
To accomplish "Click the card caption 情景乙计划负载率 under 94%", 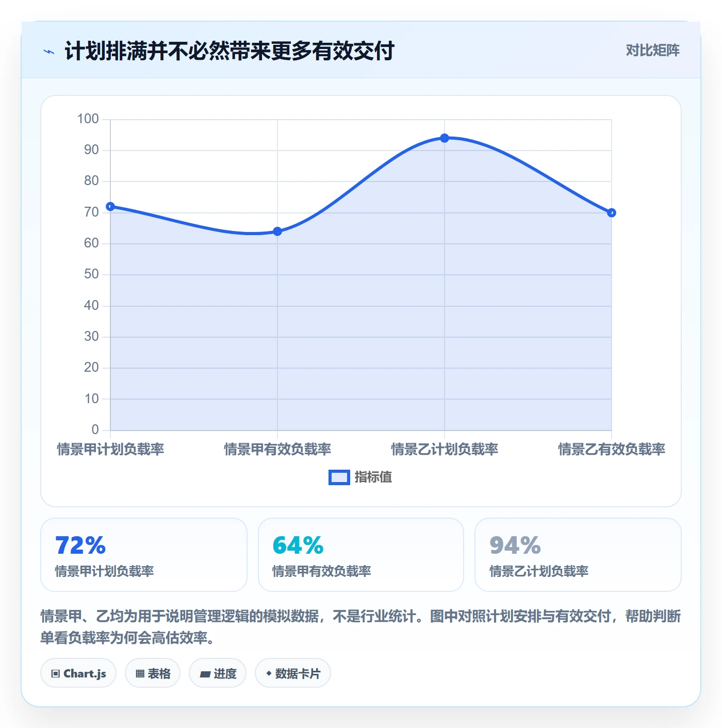I will [x=539, y=571].
